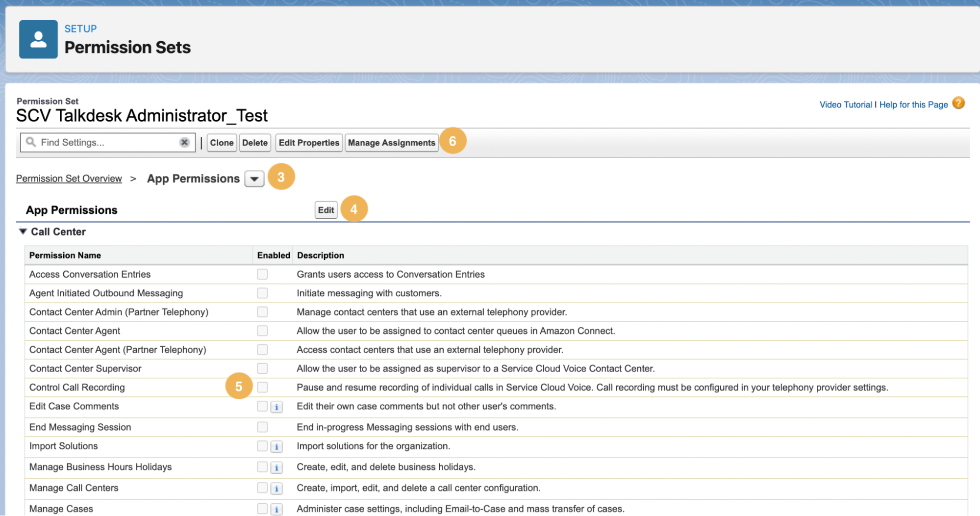The height and width of the screenshot is (516, 980).
Task: Click the magnifier icon in Find Settings
Action: coord(31,142)
